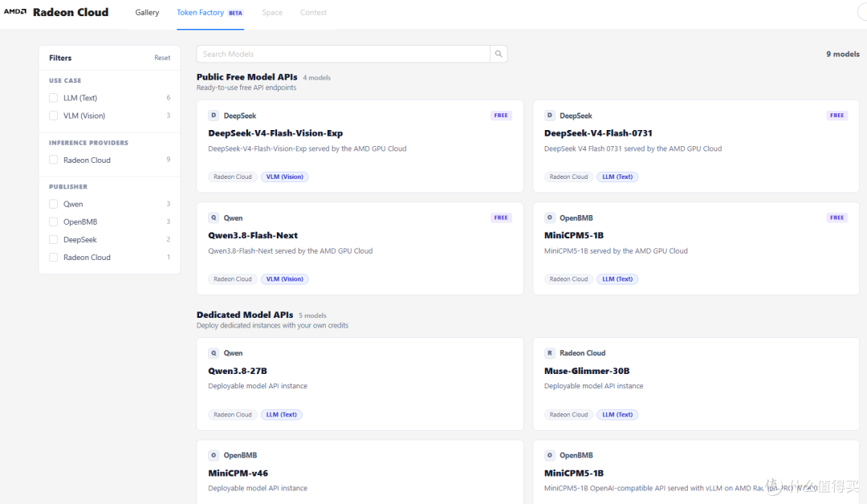Click FREE badge on Qwen3.8-Flash-Next card
This screenshot has width=867, height=504.
coord(501,217)
